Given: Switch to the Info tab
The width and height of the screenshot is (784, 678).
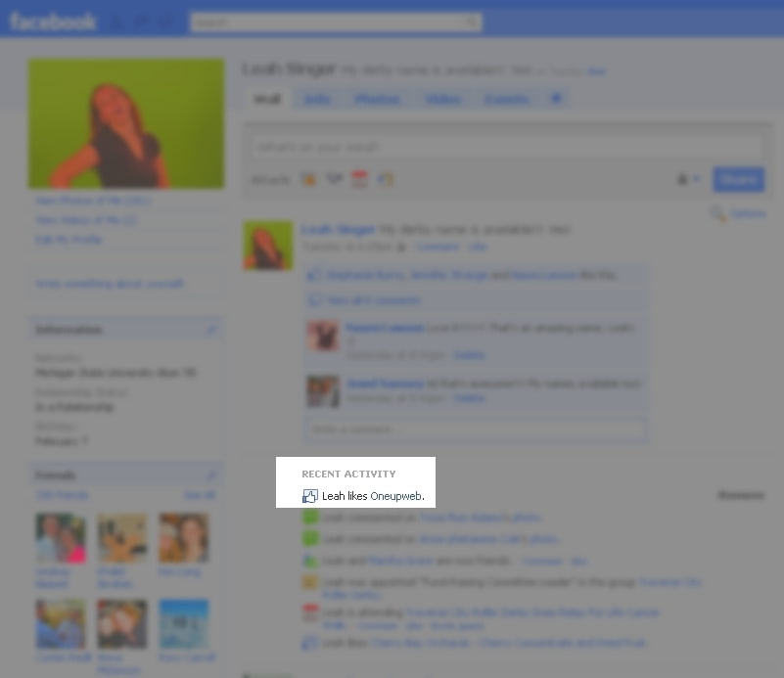Looking at the screenshot, I should pos(317,99).
